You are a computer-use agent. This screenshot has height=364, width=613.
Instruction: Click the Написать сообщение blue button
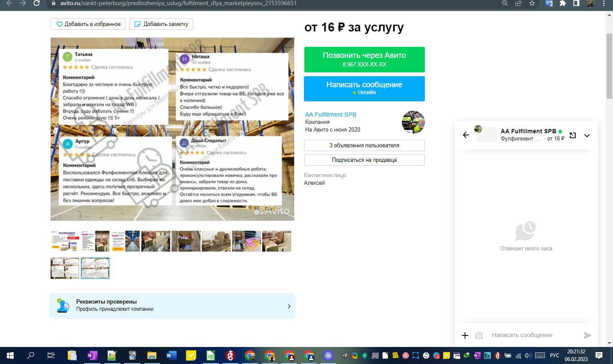pyautogui.click(x=364, y=89)
